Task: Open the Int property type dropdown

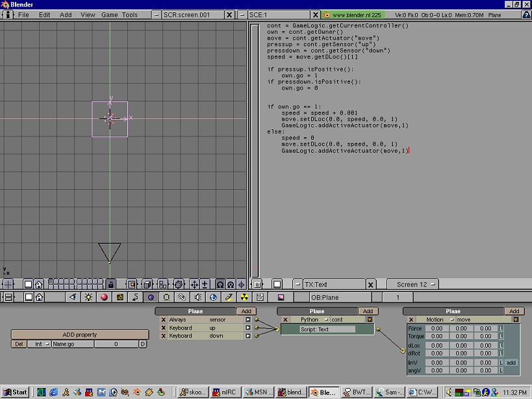Action: point(39,344)
